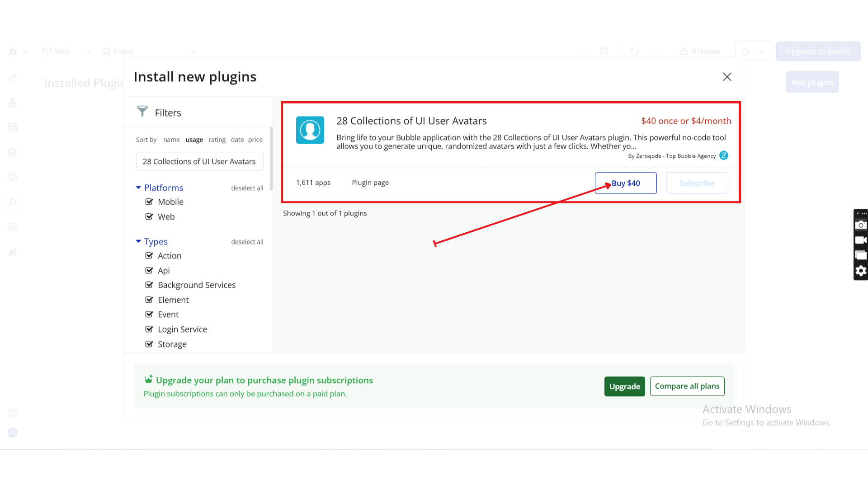Open the recorder settings gear icon

[861, 271]
